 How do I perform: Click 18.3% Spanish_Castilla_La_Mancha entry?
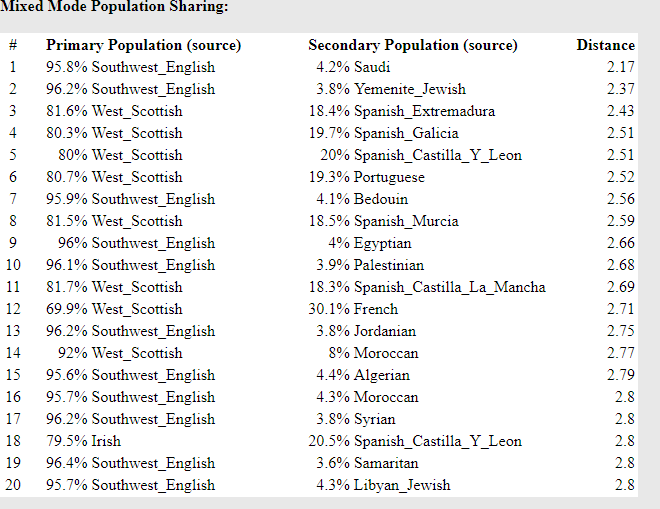point(427,287)
